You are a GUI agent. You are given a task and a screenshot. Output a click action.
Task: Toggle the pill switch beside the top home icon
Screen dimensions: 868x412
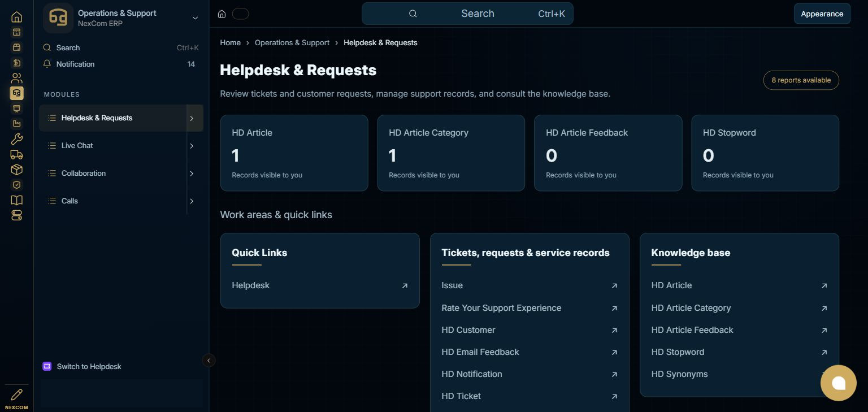pos(240,14)
